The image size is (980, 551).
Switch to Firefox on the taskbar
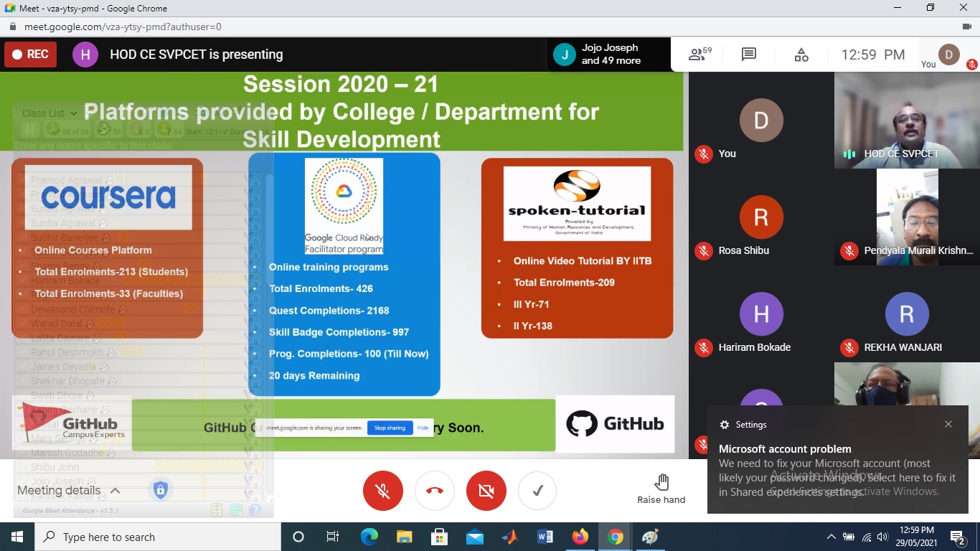[580, 537]
